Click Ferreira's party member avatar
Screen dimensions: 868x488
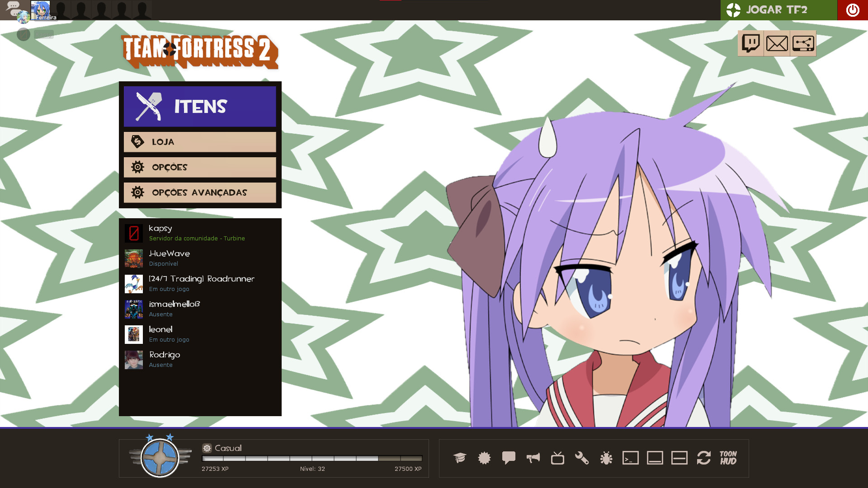pyautogui.click(x=40, y=10)
